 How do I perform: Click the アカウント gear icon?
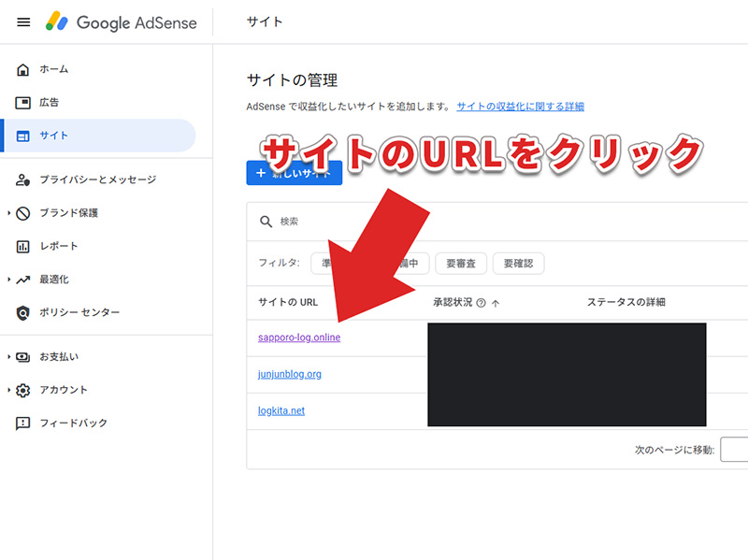[x=22, y=390]
